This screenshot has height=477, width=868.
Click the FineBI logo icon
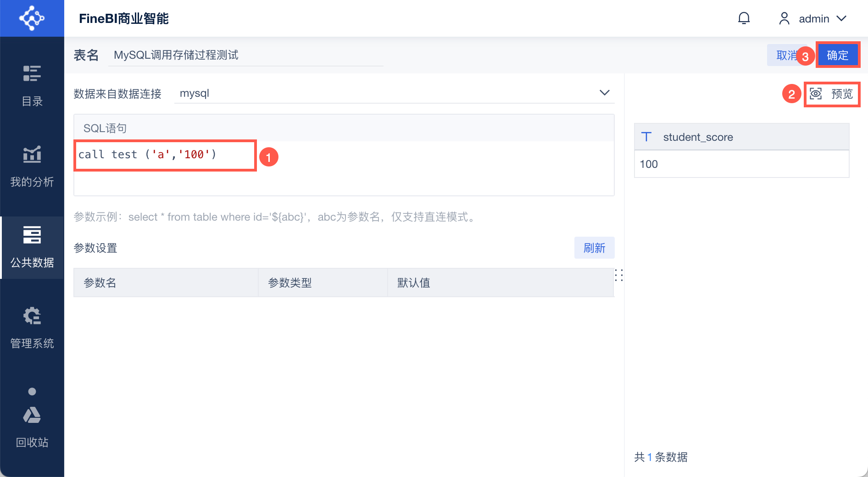[x=32, y=18]
